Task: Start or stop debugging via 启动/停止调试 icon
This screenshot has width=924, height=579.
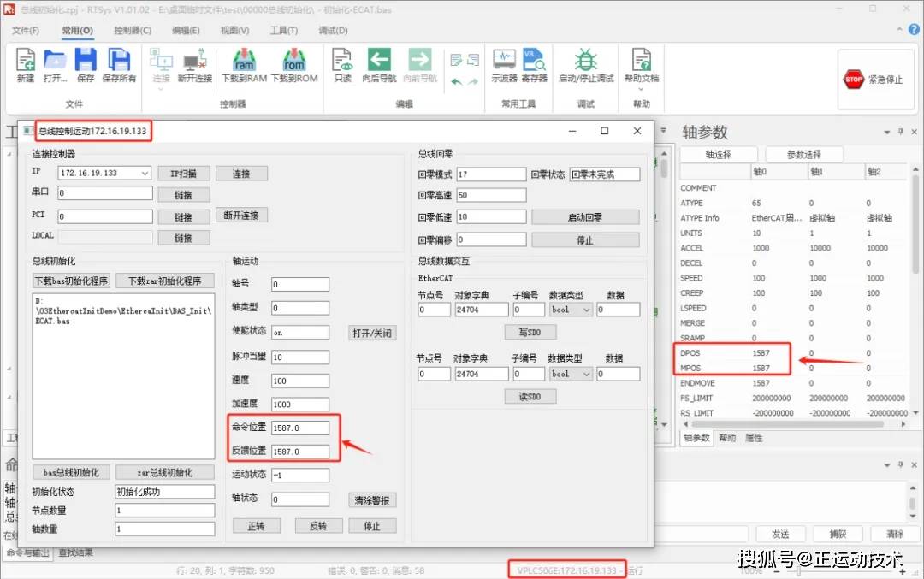Action: pos(585,64)
